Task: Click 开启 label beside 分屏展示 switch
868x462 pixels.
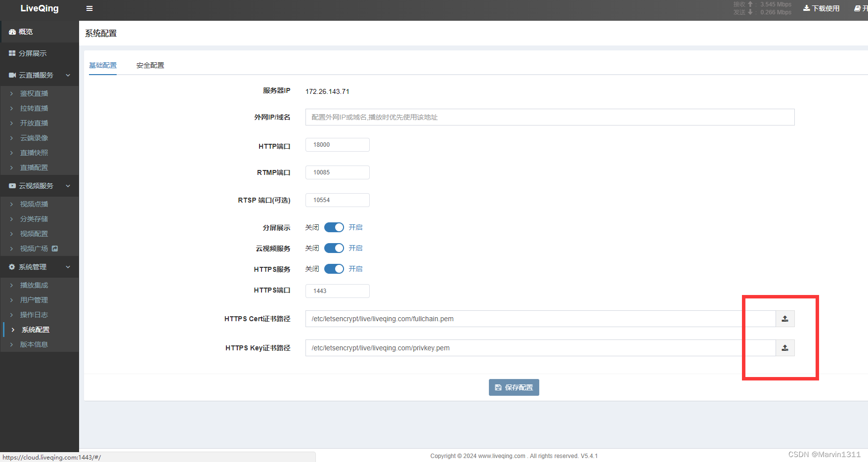Action: coord(355,227)
